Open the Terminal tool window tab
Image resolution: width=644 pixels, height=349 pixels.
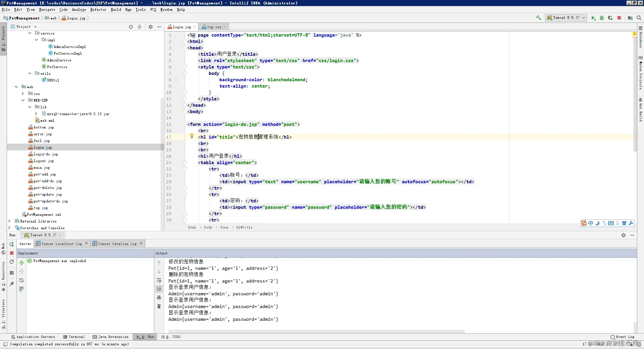point(74,337)
